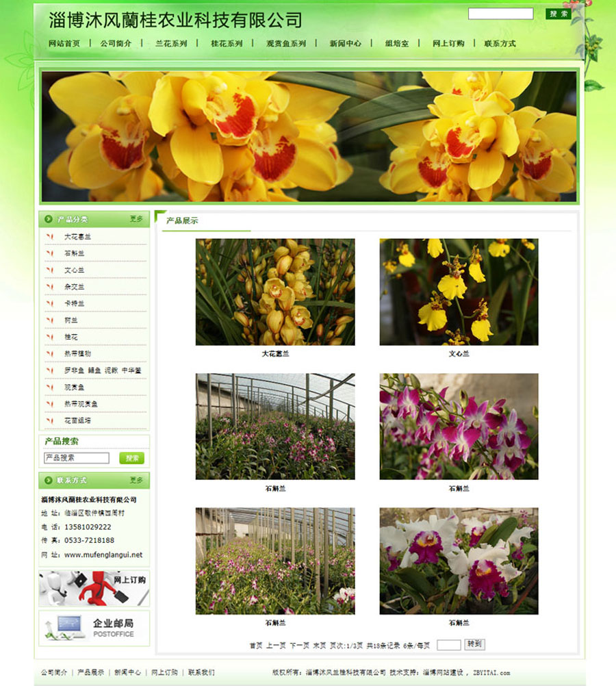
Task: Select 兰花系列 in the top navigation
Action: click(x=171, y=44)
